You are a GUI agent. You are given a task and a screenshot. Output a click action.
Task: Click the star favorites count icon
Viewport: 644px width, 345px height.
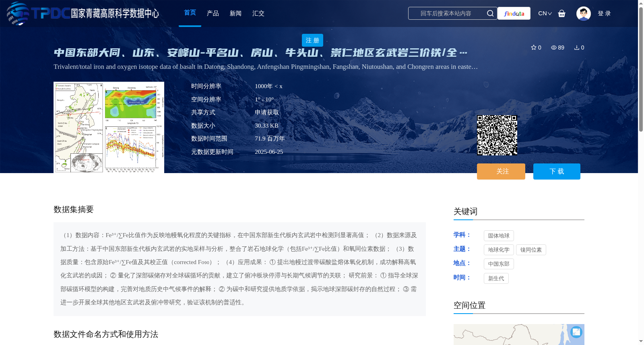pos(534,48)
